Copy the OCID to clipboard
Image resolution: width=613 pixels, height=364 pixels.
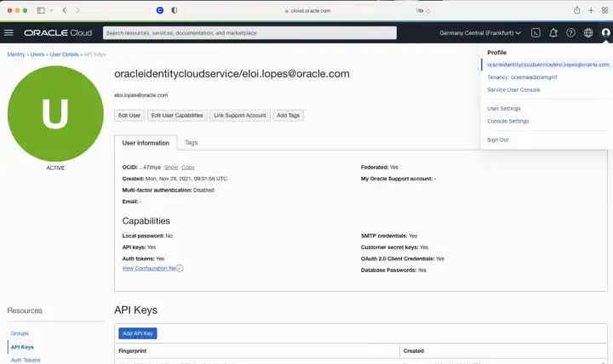pos(188,168)
